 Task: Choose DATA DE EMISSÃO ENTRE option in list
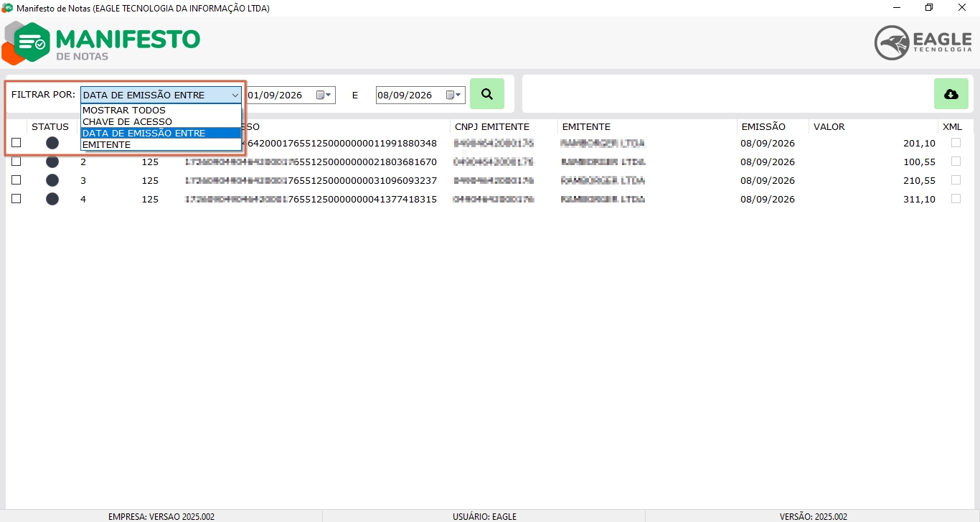coord(161,134)
